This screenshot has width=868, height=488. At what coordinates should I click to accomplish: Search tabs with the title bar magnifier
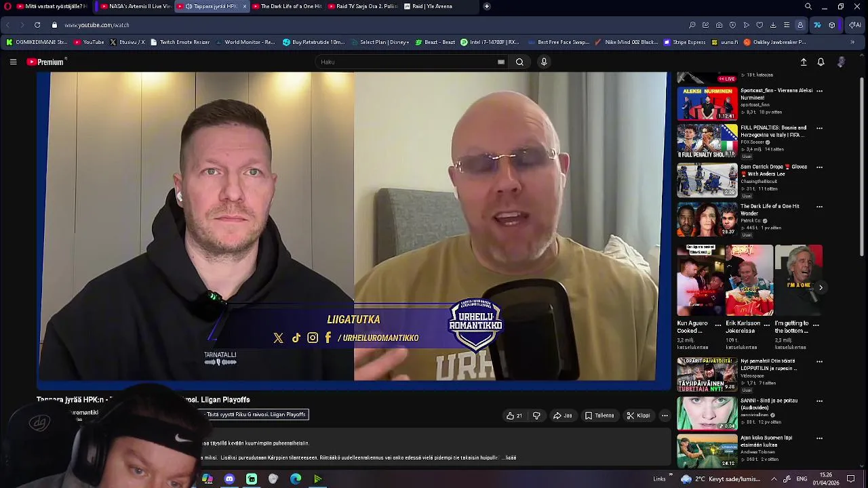tap(808, 6)
